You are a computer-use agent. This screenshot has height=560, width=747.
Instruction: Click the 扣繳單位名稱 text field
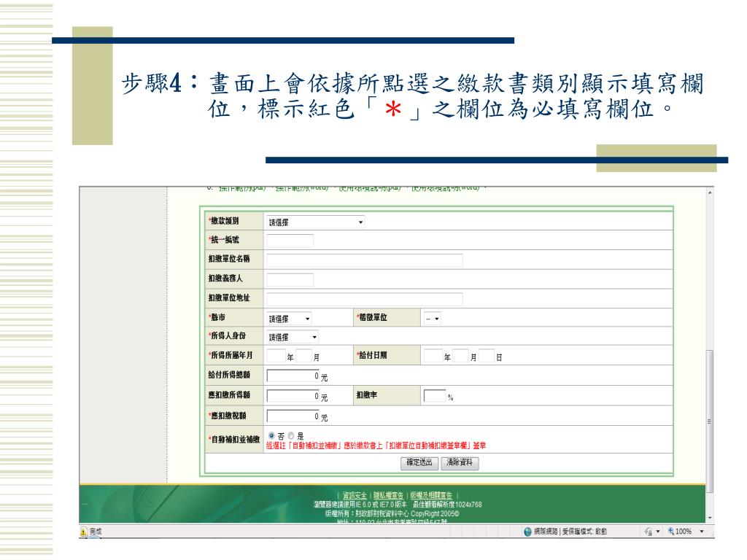(365, 260)
